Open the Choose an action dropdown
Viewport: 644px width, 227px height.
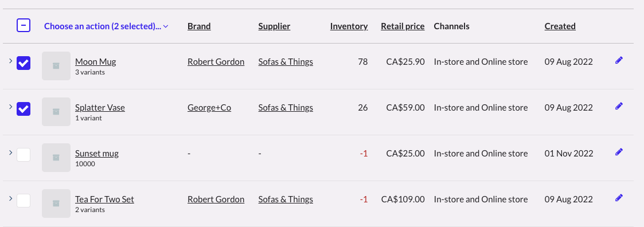[106, 26]
